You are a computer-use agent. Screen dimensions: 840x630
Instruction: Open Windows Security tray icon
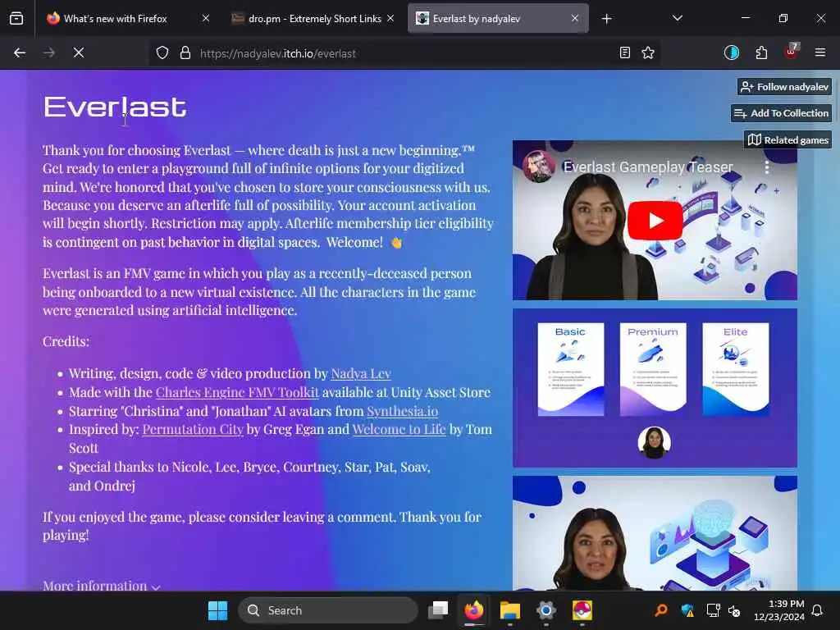coord(687,610)
